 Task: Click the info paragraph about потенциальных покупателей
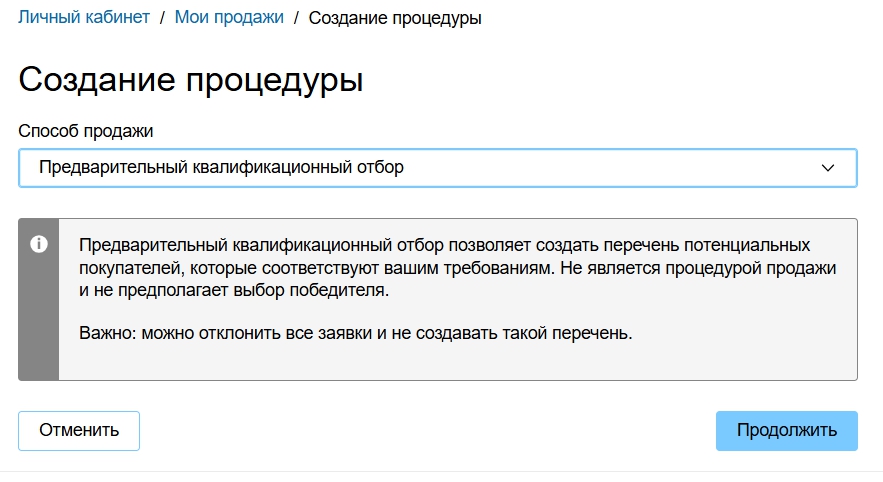tap(445, 245)
